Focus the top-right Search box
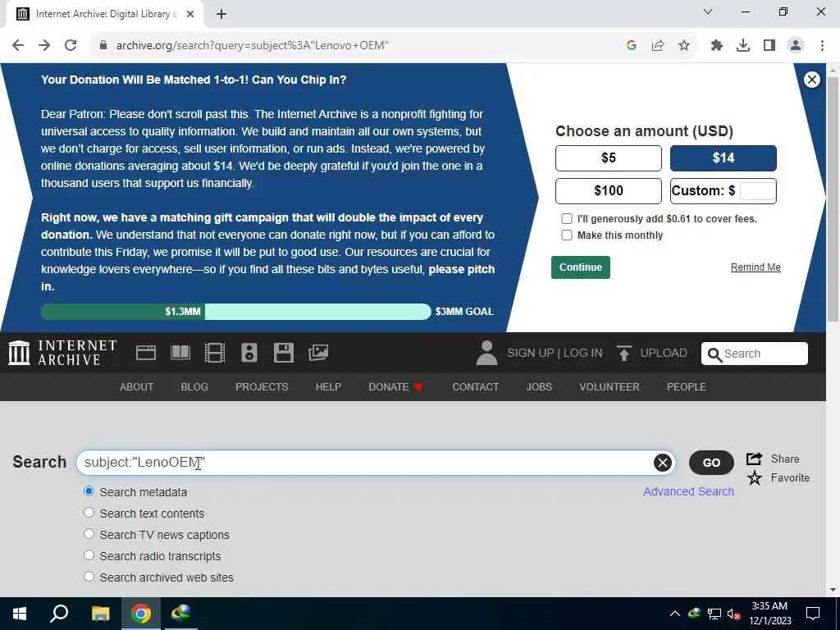Viewport: 840px width, 630px height. (755, 354)
